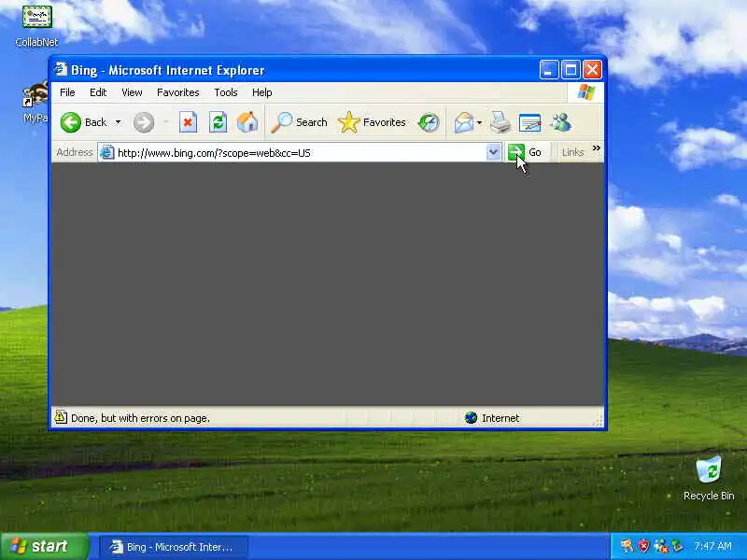Click inside the Address bar URL field
This screenshot has width=747, height=560.
[300, 153]
